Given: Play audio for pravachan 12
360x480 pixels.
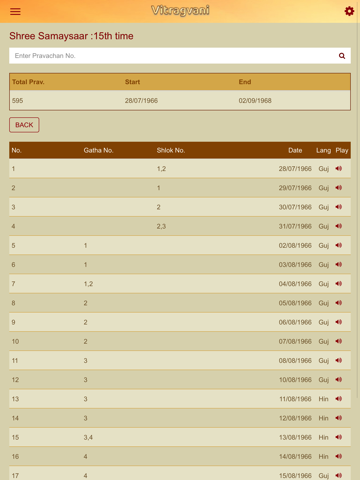Looking at the screenshot, I should point(339,380).
